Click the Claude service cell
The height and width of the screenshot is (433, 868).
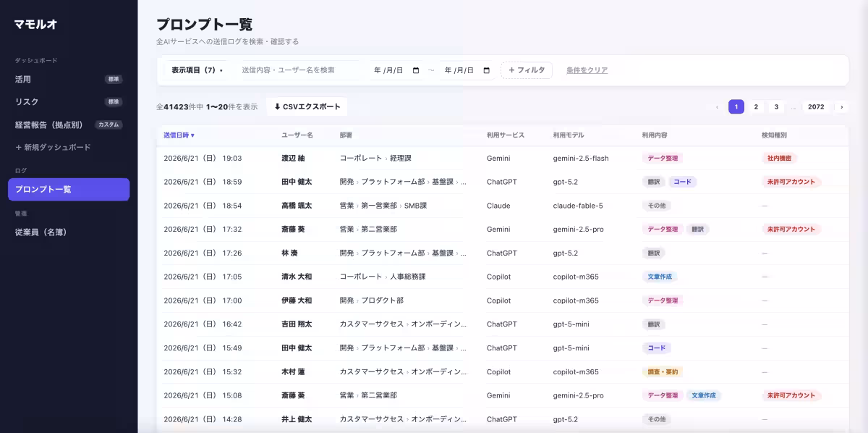498,206
